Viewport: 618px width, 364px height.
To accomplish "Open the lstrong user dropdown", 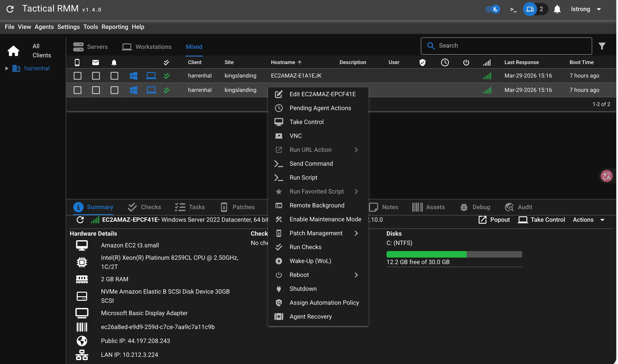I will click(x=586, y=9).
